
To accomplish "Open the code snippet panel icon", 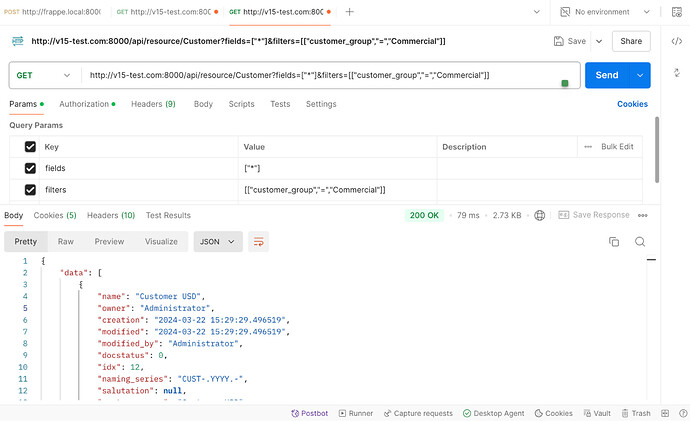I will point(677,41).
